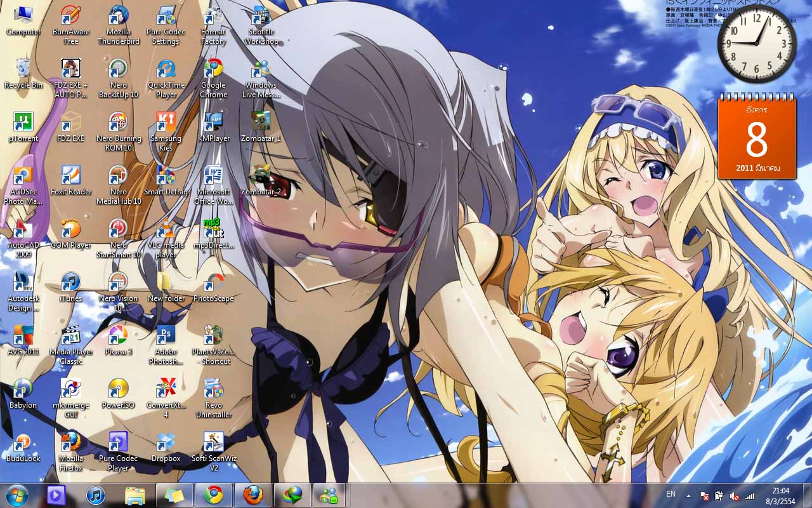Show hidden tray icons arrow

pyautogui.click(x=688, y=495)
